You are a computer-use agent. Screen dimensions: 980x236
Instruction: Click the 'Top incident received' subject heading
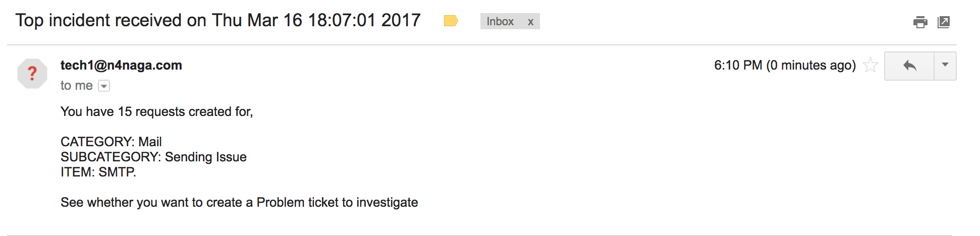(218, 21)
